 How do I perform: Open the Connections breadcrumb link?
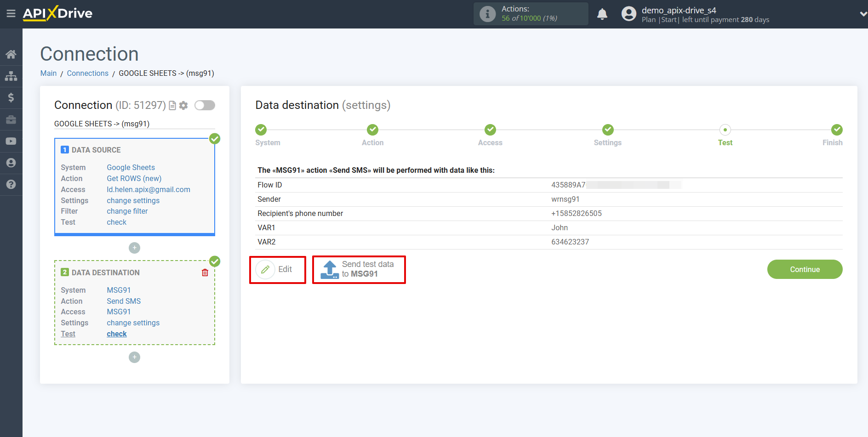87,73
